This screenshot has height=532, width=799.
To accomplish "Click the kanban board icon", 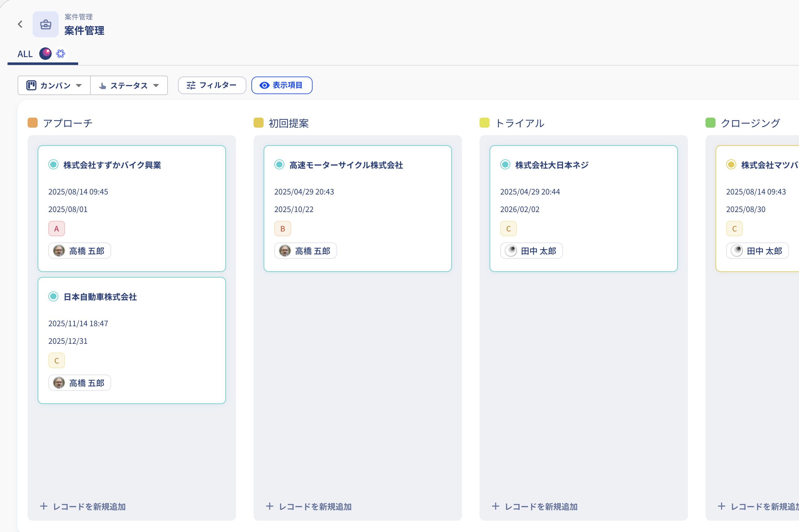I will tap(31, 85).
